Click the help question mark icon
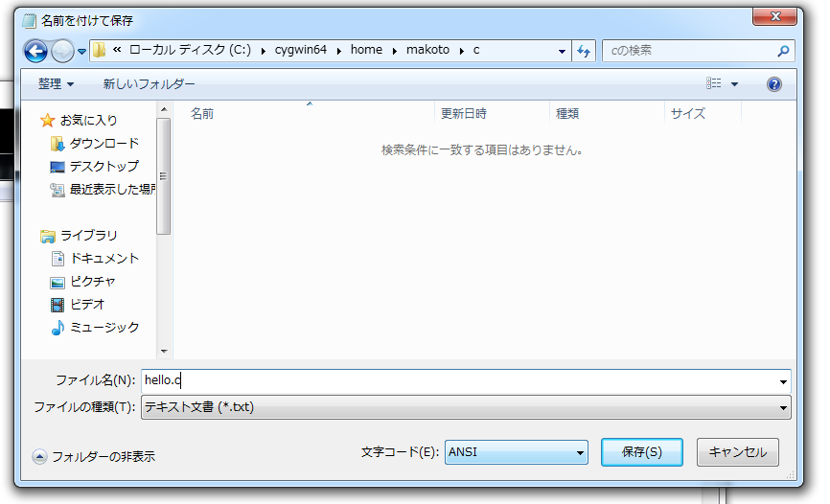This screenshot has width=830, height=504. click(774, 84)
